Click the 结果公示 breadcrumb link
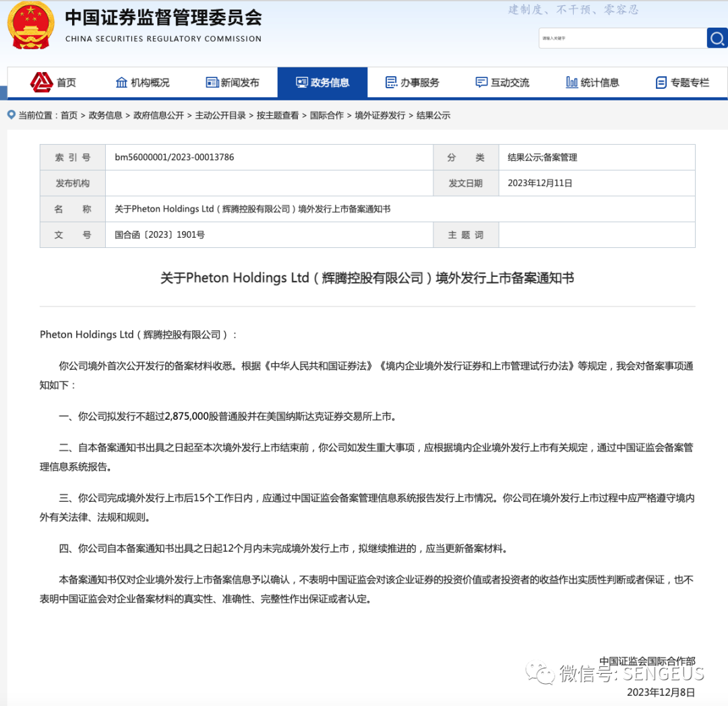 pos(433,115)
